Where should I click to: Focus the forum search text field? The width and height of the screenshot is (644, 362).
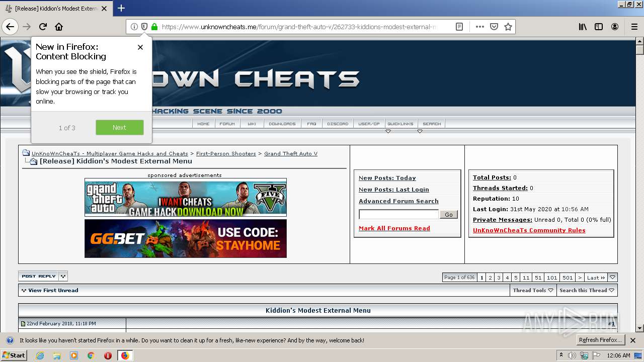[398, 215]
